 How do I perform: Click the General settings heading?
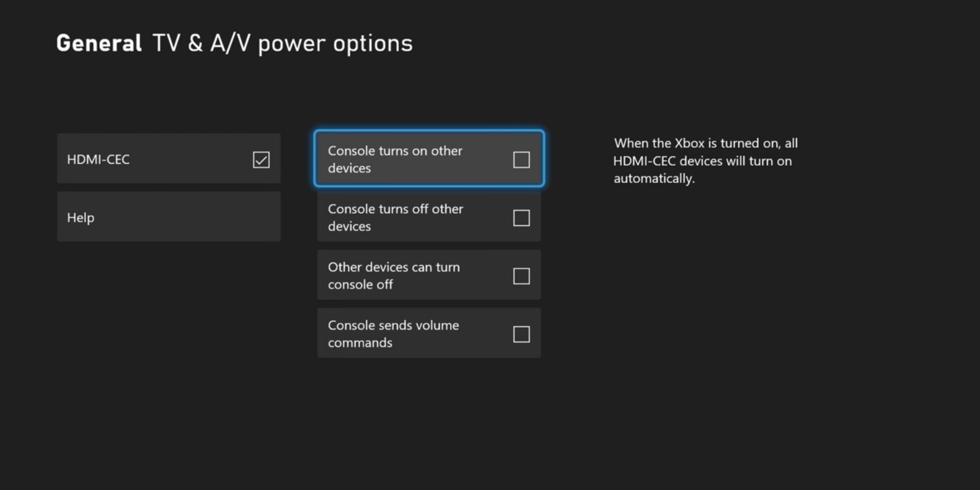pos(99,43)
